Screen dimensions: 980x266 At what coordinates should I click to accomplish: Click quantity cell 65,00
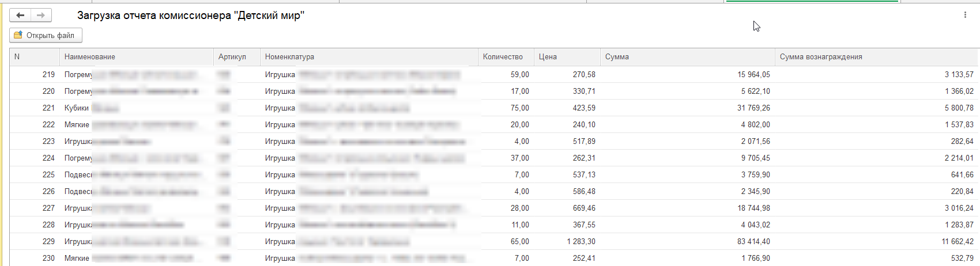click(506, 241)
